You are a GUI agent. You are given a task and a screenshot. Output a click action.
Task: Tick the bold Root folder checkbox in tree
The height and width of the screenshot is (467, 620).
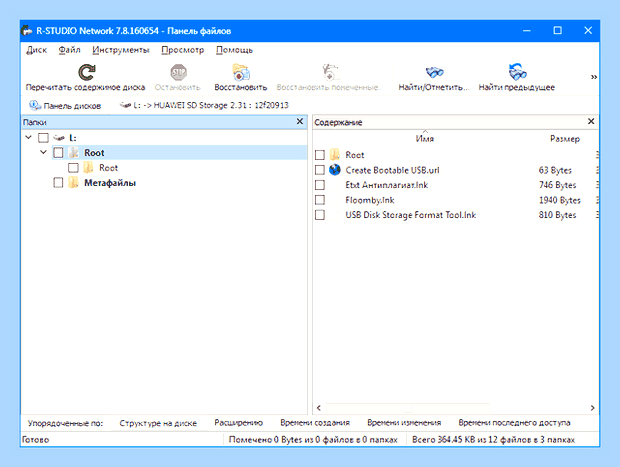click(58, 153)
